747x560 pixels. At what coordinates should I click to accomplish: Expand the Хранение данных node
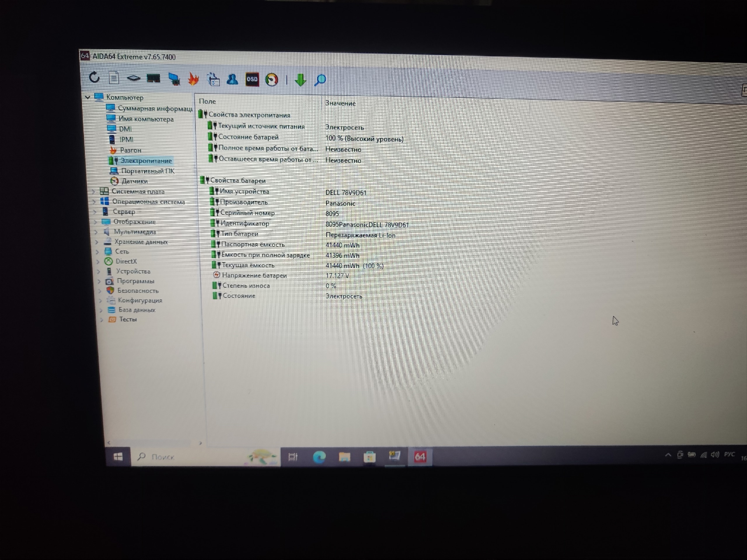(x=97, y=242)
